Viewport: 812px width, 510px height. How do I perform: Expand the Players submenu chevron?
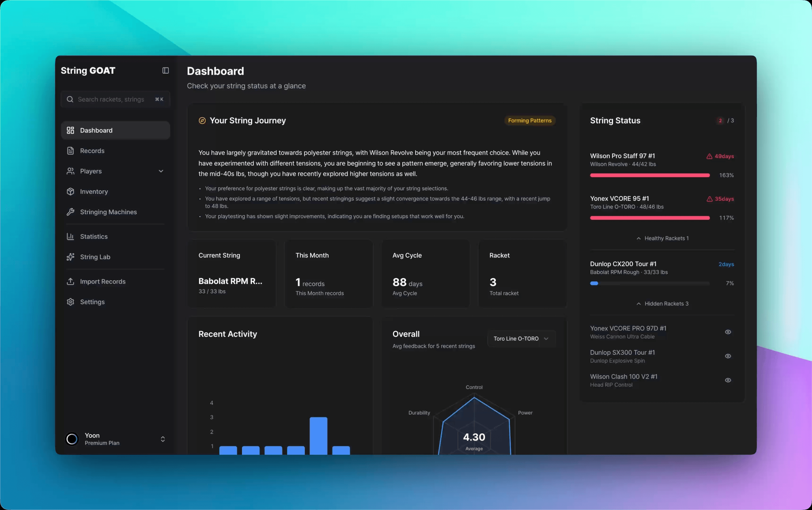(x=161, y=171)
